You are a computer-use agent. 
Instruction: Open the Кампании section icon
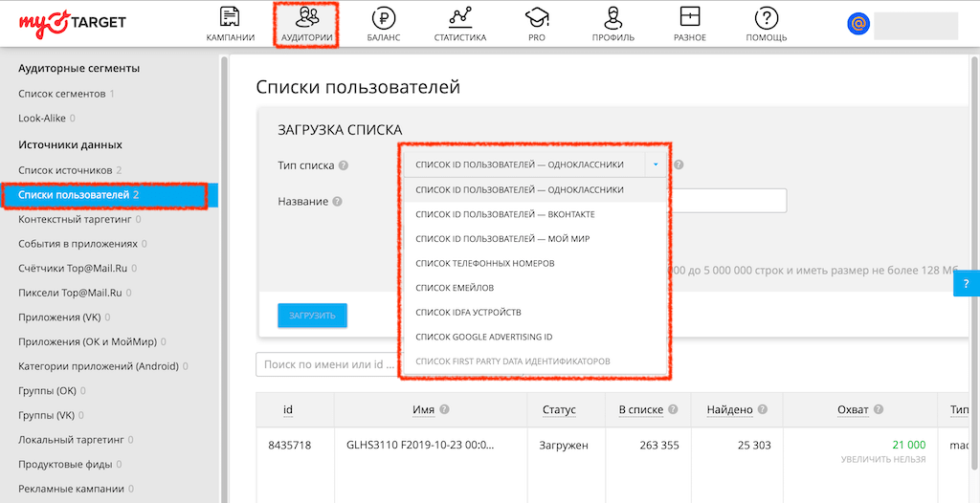(230, 17)
